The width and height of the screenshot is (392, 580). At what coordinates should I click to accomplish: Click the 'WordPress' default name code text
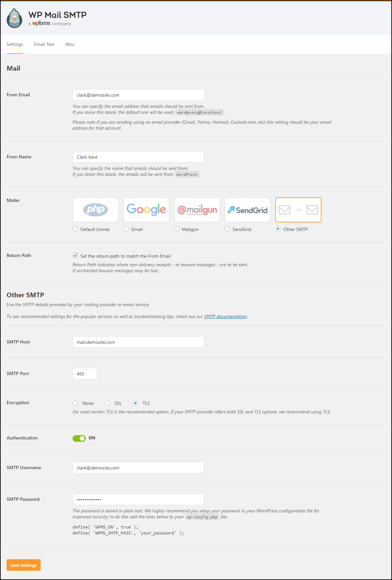click(187, 175)
